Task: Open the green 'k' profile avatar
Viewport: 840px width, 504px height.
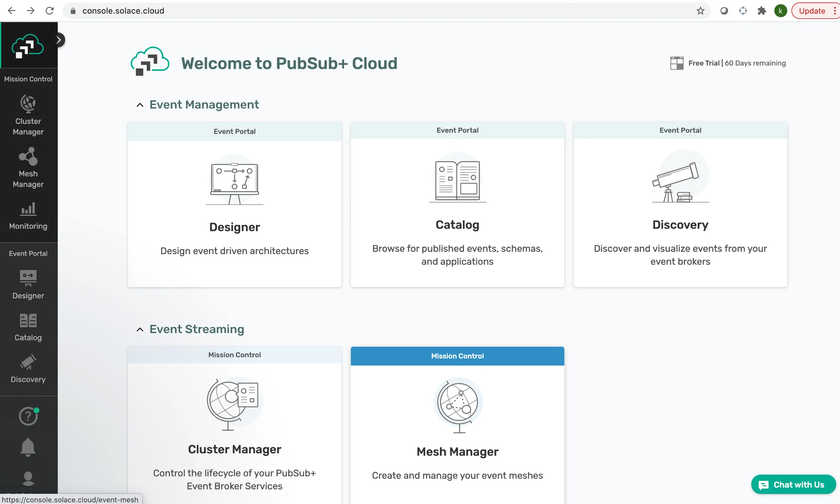Action: click(781, 10)
